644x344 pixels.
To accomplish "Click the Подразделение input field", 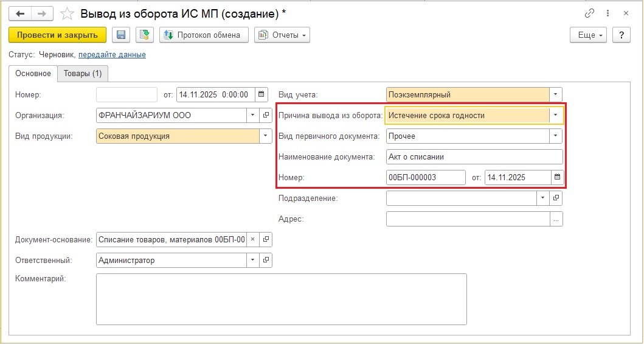I will tap(461, 198).
